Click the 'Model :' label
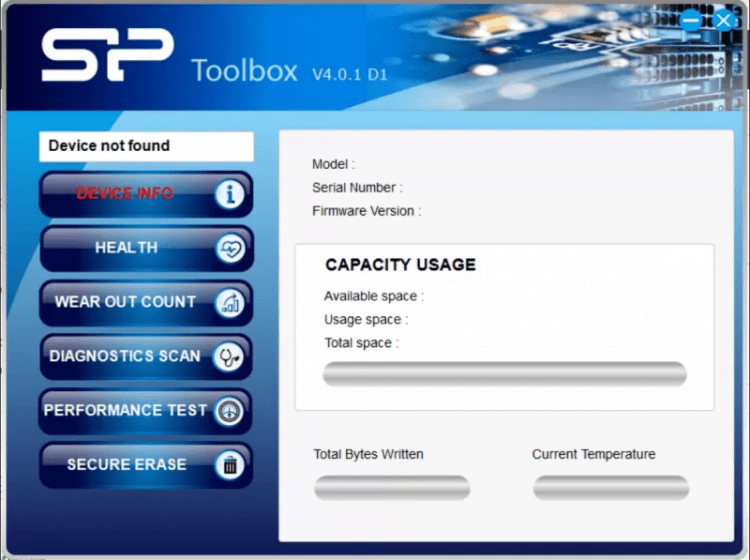The image size is (750, 560). [x=333, y=164]
